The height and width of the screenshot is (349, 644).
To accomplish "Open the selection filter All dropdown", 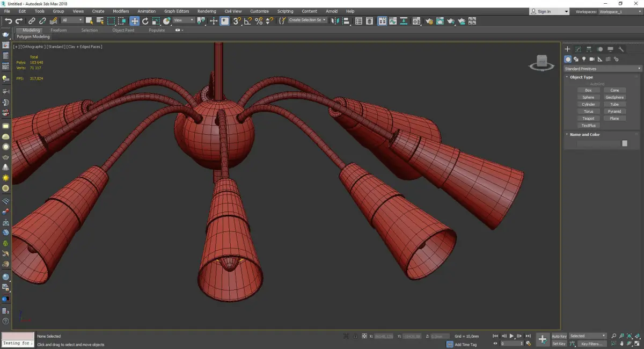I will (x=72, y=20).
